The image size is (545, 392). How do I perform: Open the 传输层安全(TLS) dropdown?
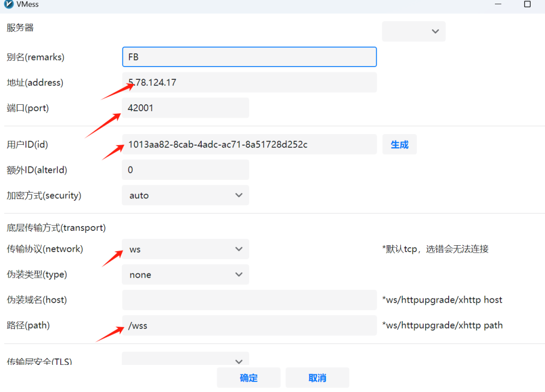pyautogui.click(x=185, y=360)
